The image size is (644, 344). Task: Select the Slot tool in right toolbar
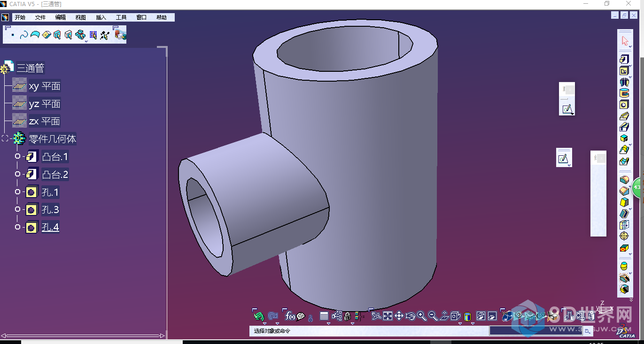click(x=624, y=127)
